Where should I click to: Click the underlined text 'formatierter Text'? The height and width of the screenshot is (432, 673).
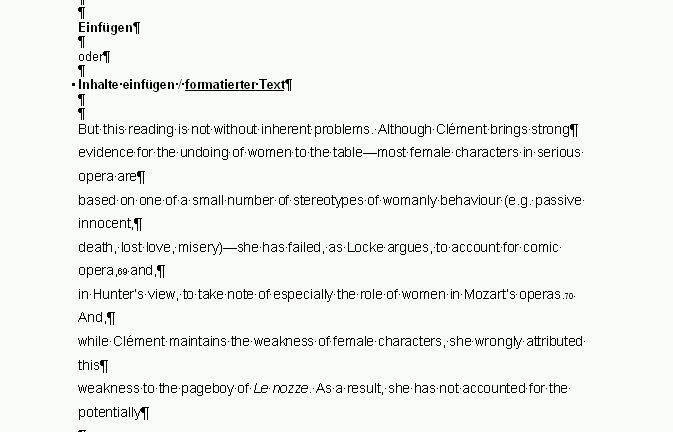point(235,85)
